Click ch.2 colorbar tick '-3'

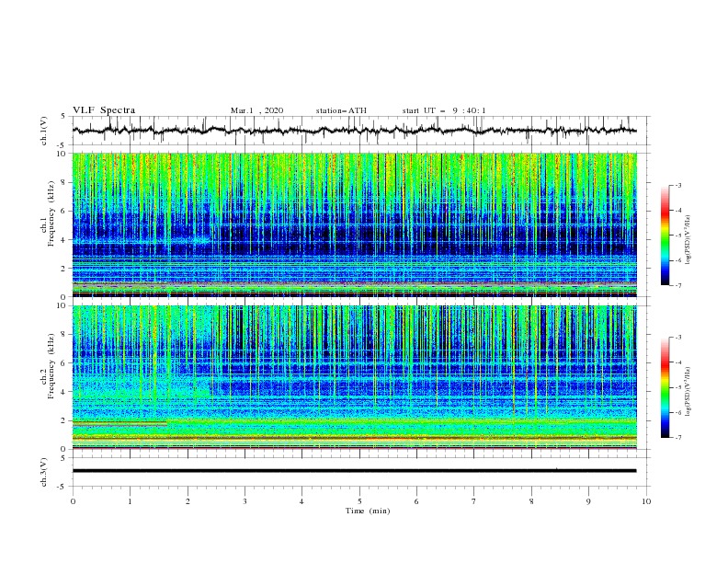[678, 338]
